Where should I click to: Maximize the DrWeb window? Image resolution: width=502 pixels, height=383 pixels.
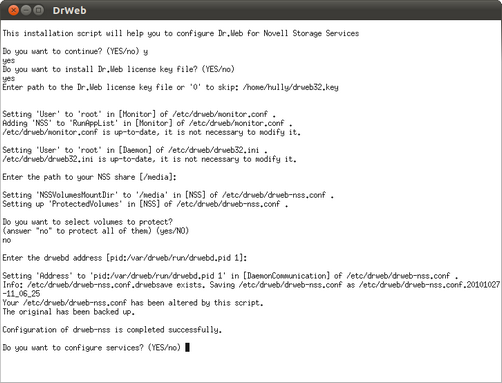39,10
